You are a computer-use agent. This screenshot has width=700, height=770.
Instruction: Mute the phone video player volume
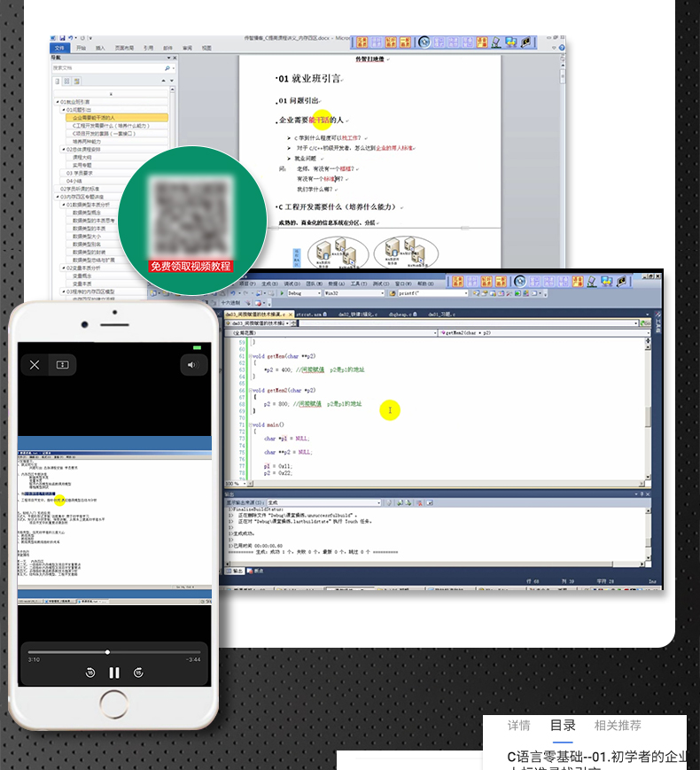191,365
